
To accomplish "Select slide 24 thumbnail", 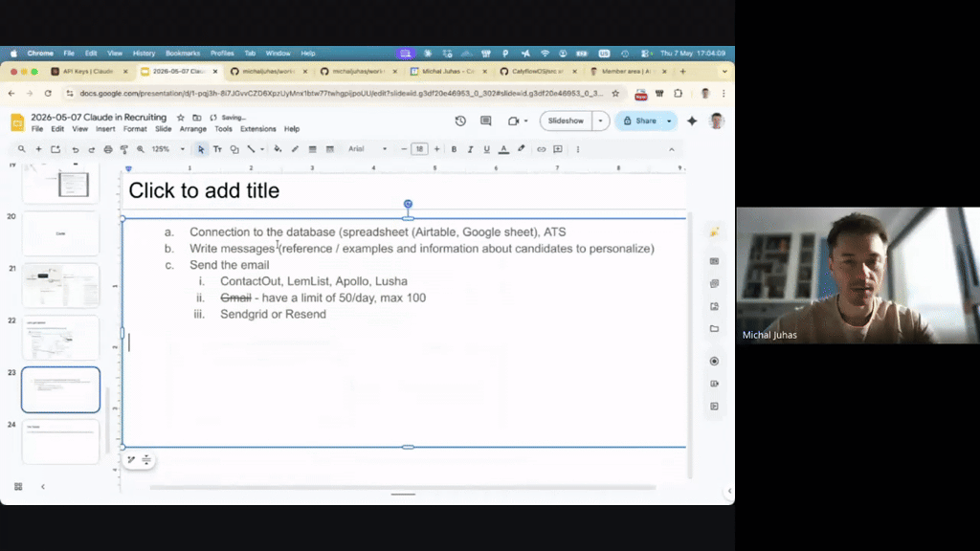I will click(60, 442).
